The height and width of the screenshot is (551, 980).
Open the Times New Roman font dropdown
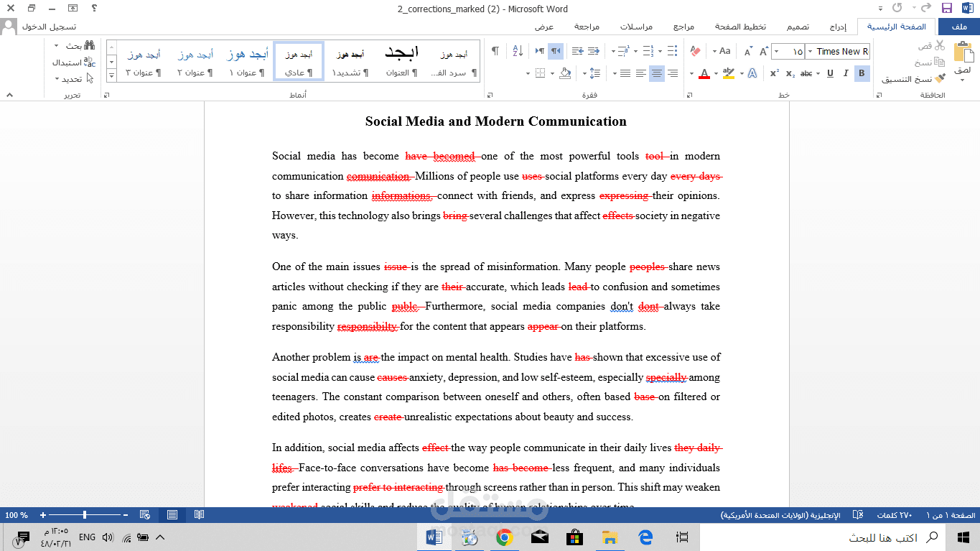[x=810, y=51]
